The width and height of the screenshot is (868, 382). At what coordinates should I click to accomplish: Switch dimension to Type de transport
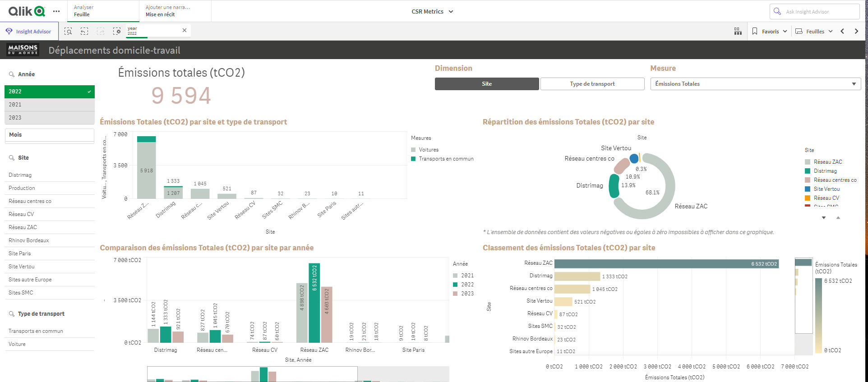tap(592, 84)
